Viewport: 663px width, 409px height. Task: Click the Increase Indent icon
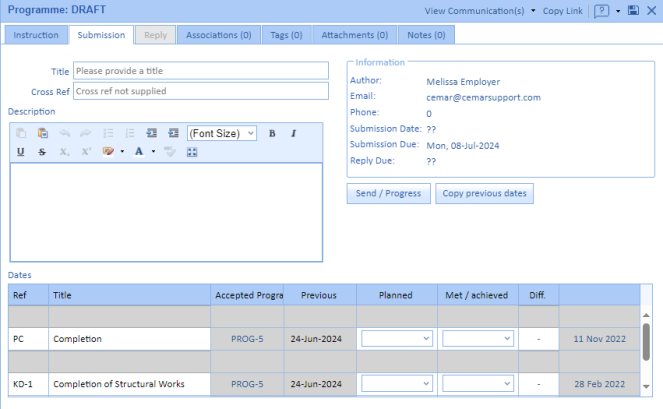[173, 133]
